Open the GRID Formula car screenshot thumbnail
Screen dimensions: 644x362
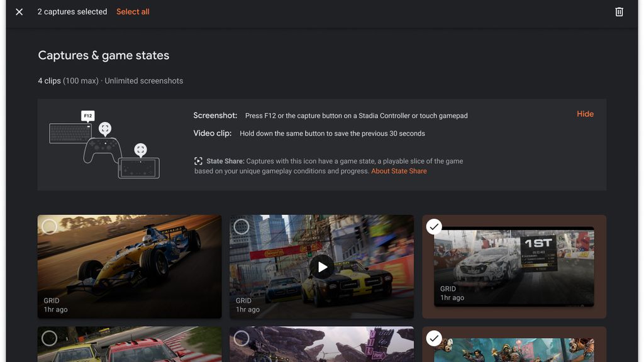(130, 266)
